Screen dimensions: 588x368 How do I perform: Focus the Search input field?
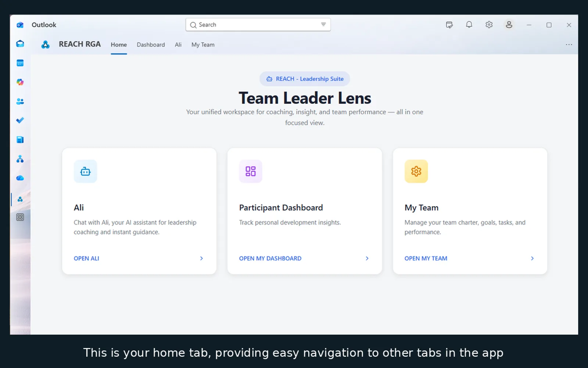coord(258,25)
